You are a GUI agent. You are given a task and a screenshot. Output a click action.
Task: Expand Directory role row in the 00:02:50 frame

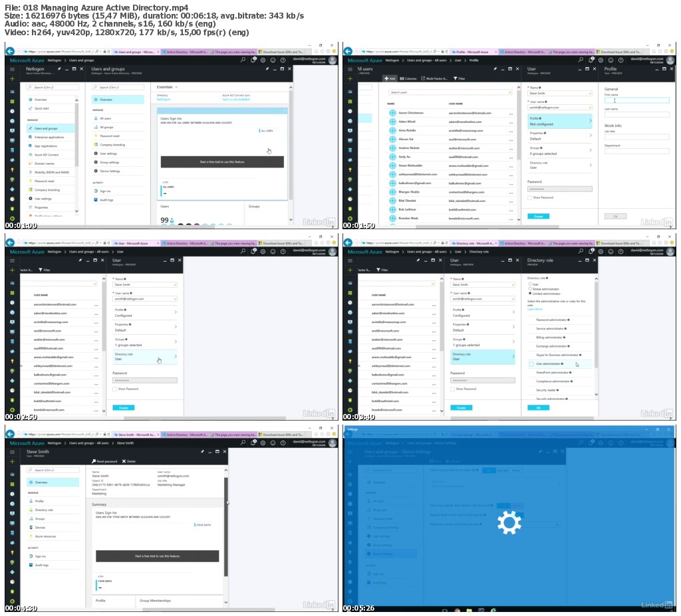point(145,357)
